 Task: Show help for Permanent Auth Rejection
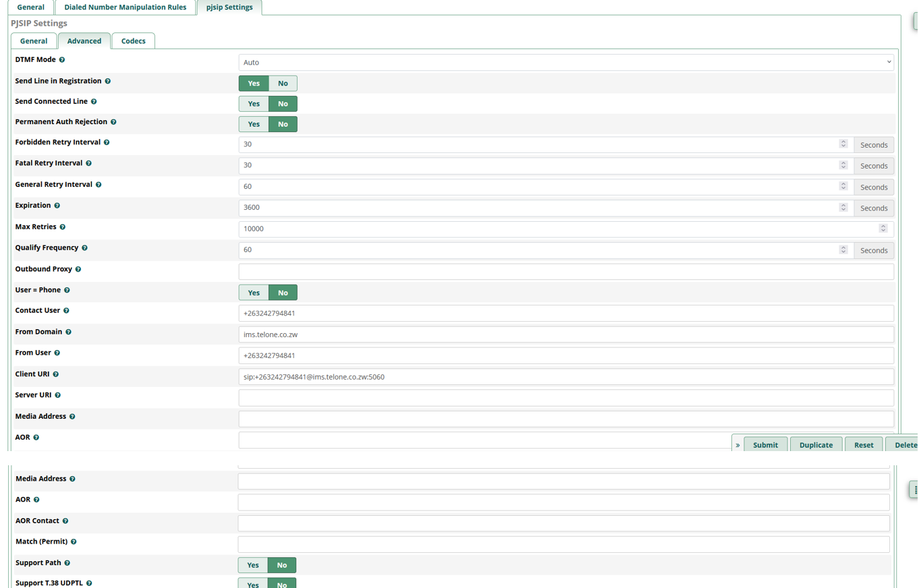[113, 122]
